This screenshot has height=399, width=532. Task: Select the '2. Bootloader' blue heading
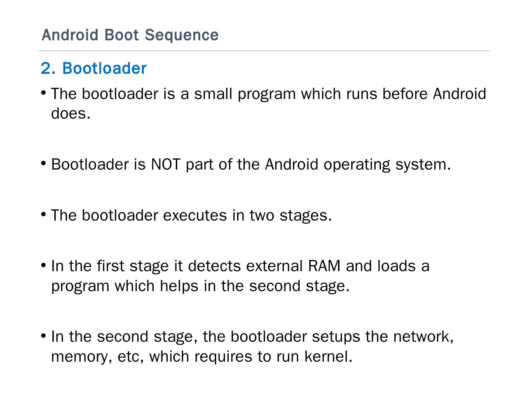point(93,68)
